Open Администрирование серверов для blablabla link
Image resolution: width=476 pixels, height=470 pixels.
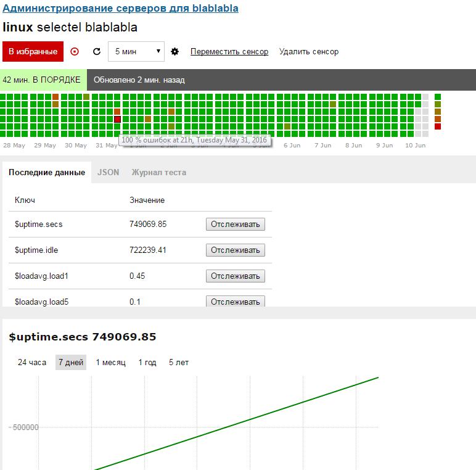pos(120,8)
